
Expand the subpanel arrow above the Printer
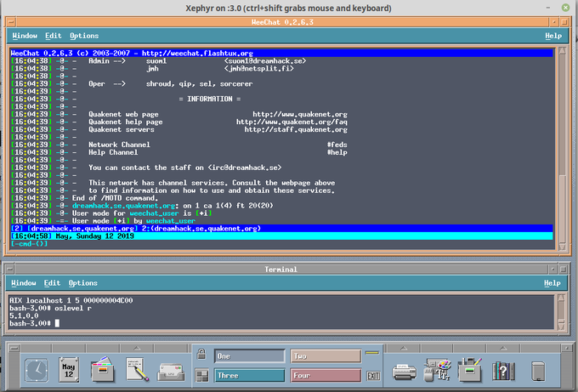click(x=404, y=348)
